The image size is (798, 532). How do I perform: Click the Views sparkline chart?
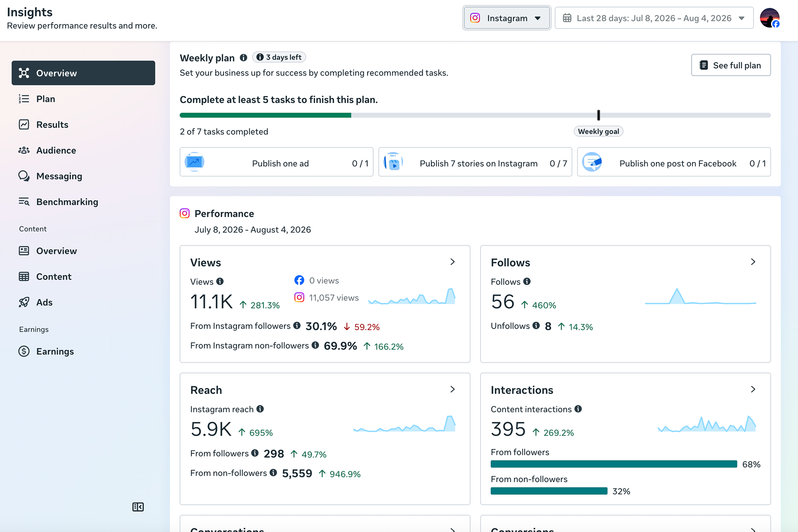[x=412, y=296]
